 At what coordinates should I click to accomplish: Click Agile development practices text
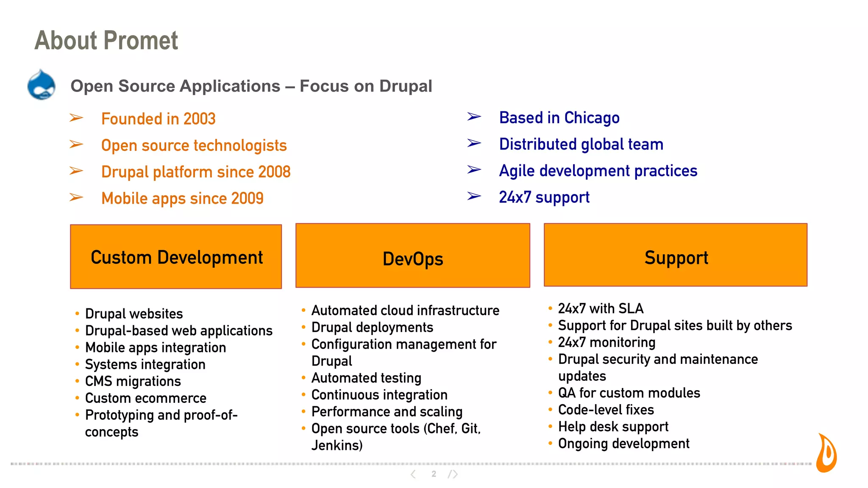click(598, 171)
